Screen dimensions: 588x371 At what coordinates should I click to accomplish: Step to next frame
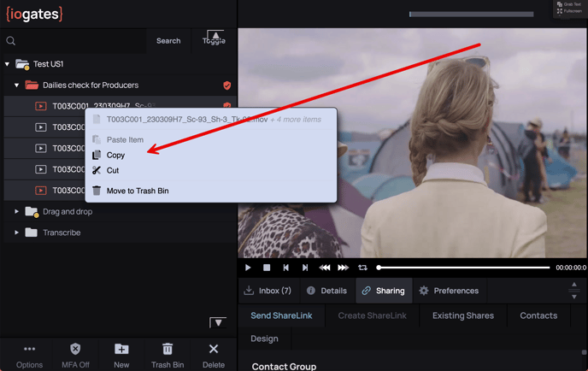click(x=305, y=268)
